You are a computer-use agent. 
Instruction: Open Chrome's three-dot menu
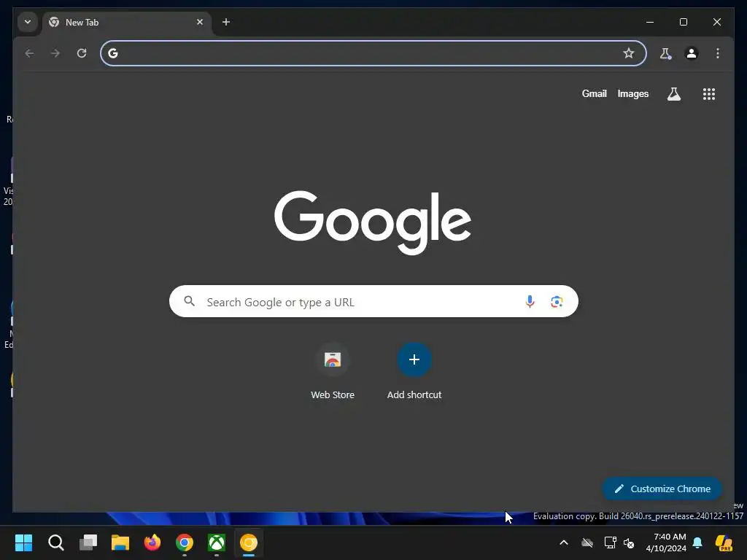pyautogui.click(x=718, y=53)
